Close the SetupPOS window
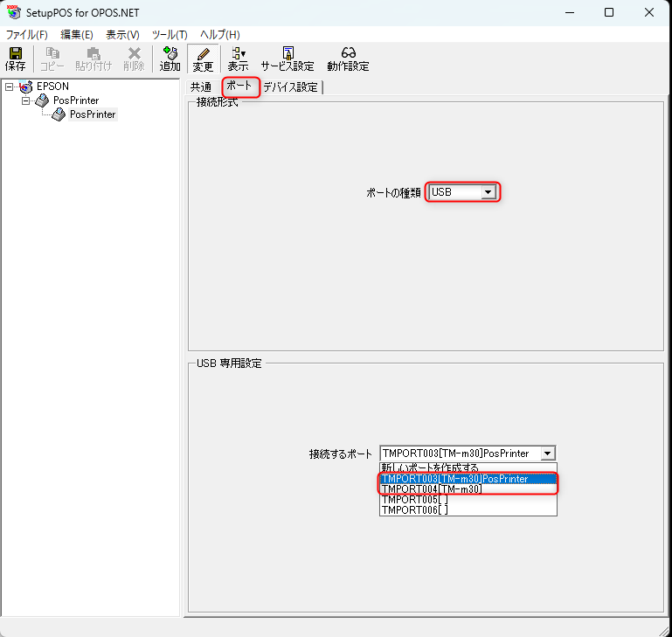The width and height of the screenshot is (672, 637). point(649,12)
